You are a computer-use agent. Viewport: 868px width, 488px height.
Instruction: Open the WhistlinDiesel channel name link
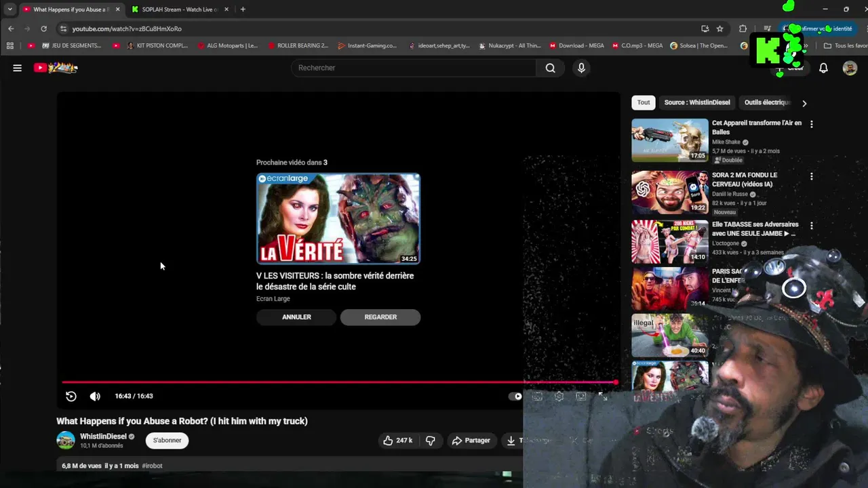point(103,436)
